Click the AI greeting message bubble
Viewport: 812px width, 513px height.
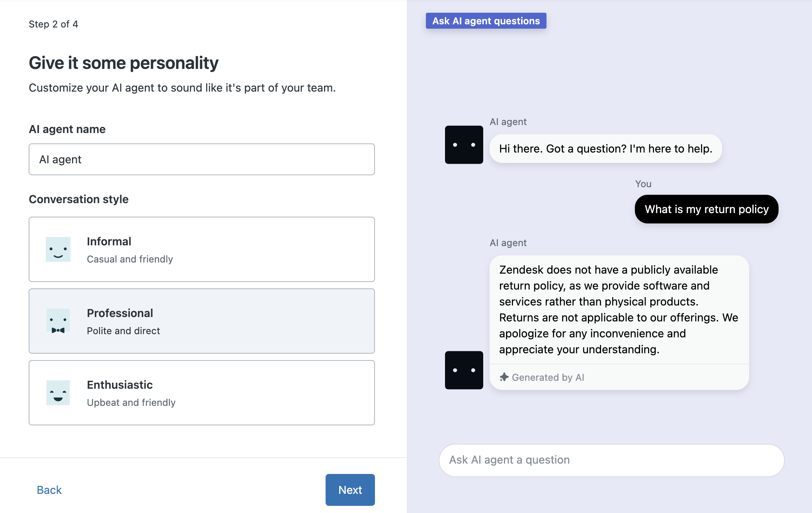[605, 149]
